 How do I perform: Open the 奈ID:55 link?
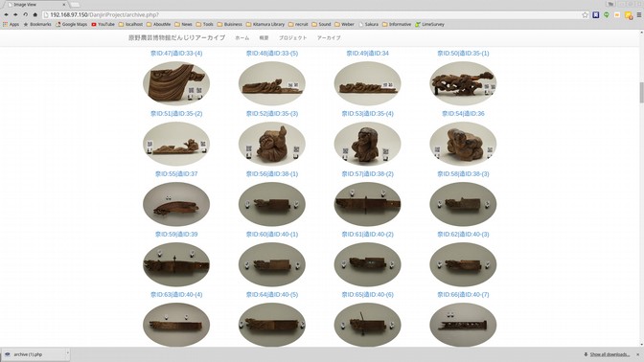pos(176,174)
